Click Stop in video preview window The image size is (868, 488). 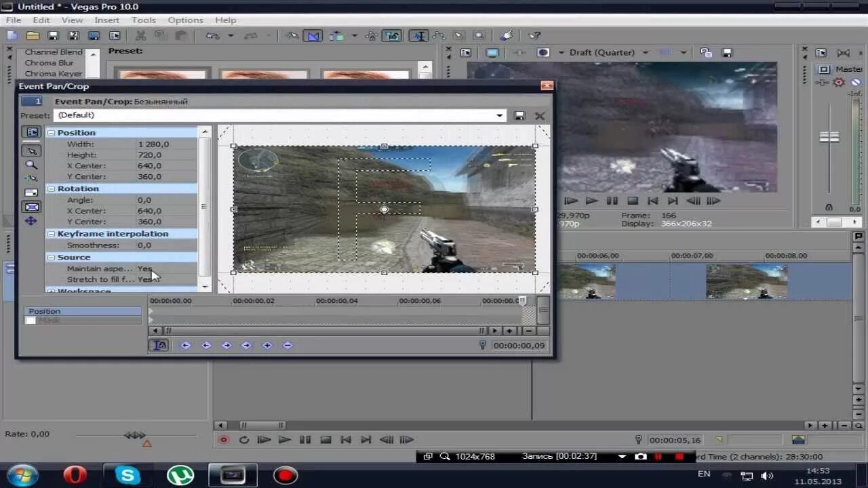click(x=633, y=201)
